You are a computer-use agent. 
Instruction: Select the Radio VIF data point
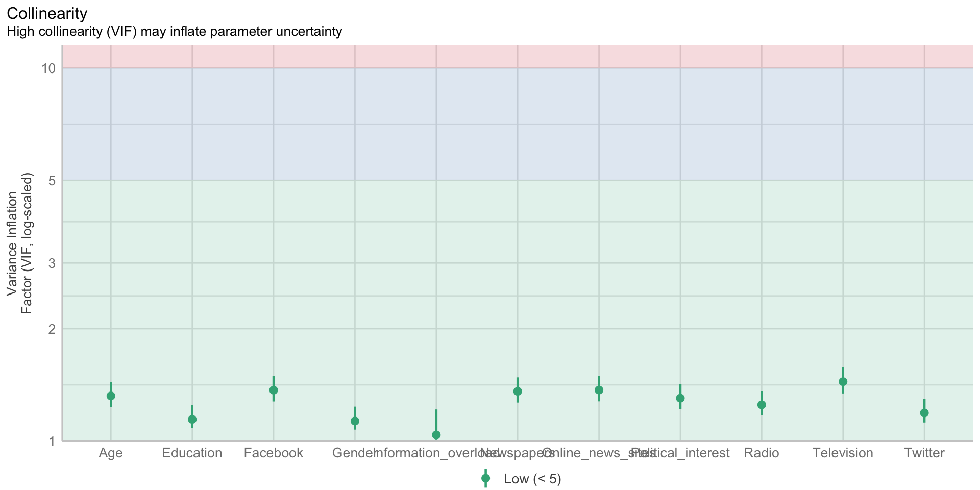click(762, 405)
